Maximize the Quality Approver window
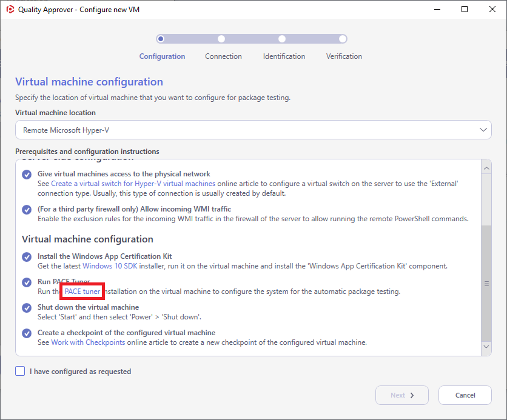The width and height of the screenshot is (507, 420). coord(465,9)
